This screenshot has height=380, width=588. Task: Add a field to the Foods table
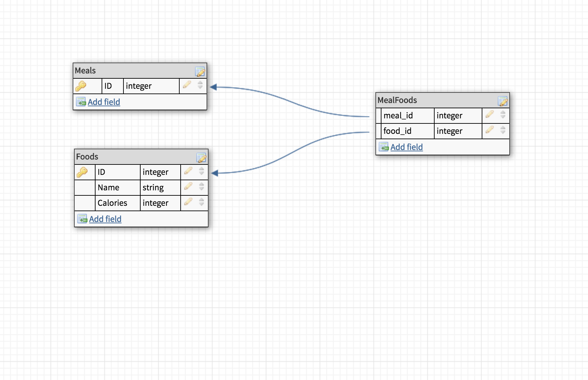click(x=105, y=219)
